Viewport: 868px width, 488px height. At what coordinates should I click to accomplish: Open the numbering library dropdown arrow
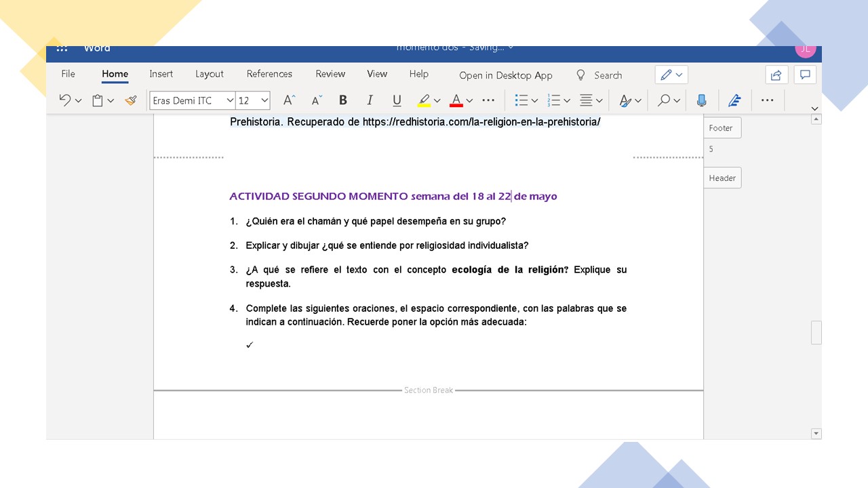(x=567, y=101)
